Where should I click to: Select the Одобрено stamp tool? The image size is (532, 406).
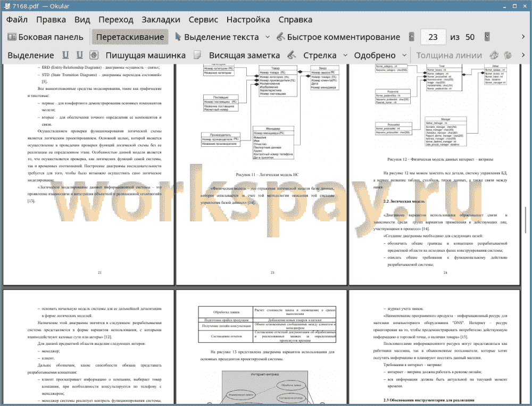point(375,55)
